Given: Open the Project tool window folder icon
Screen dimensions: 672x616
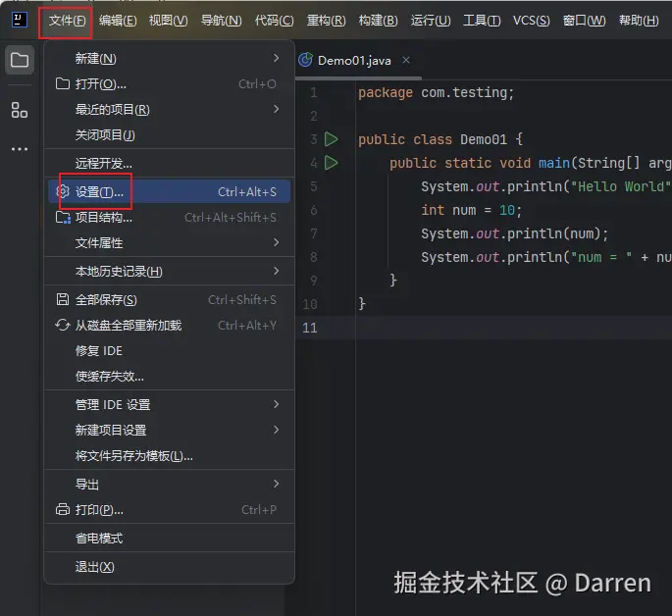Looking at the screenshot, I should [x=20, y=60].
